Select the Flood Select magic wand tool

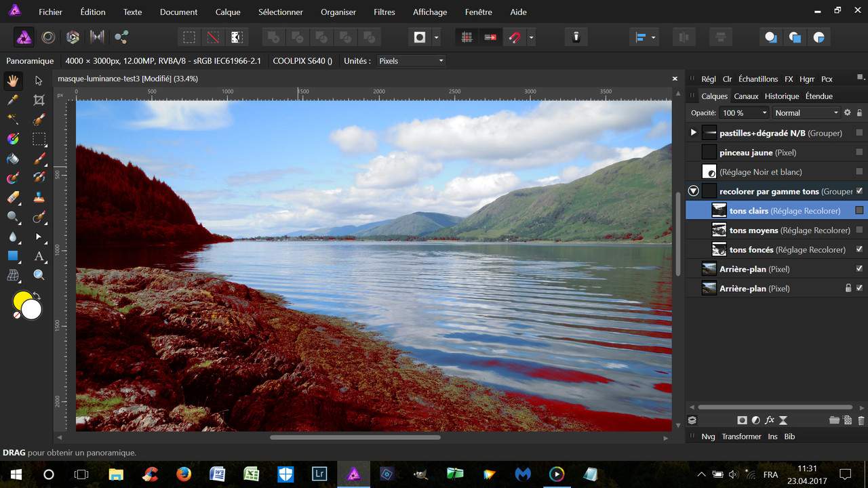(12, 120)
